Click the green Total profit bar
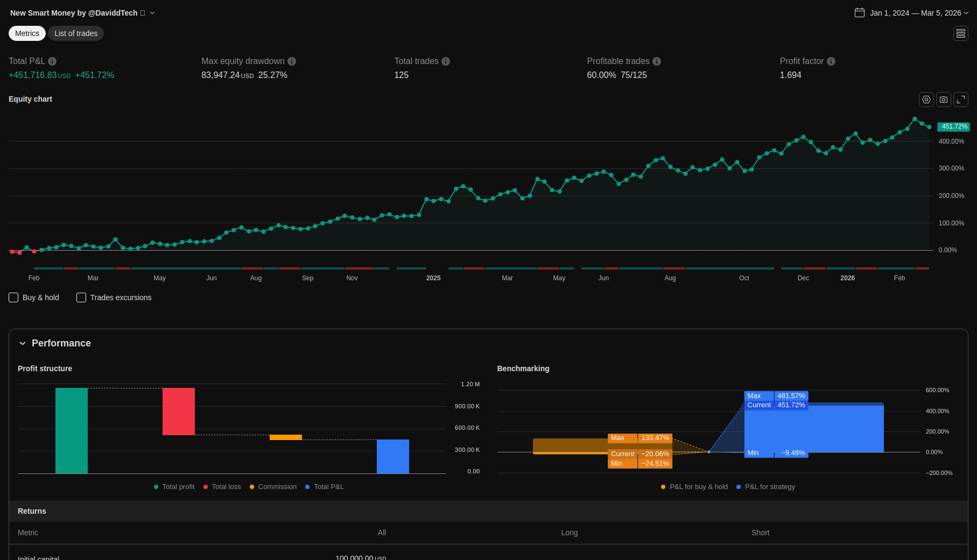This screenshot has width=977, height=560. [72, 430]
